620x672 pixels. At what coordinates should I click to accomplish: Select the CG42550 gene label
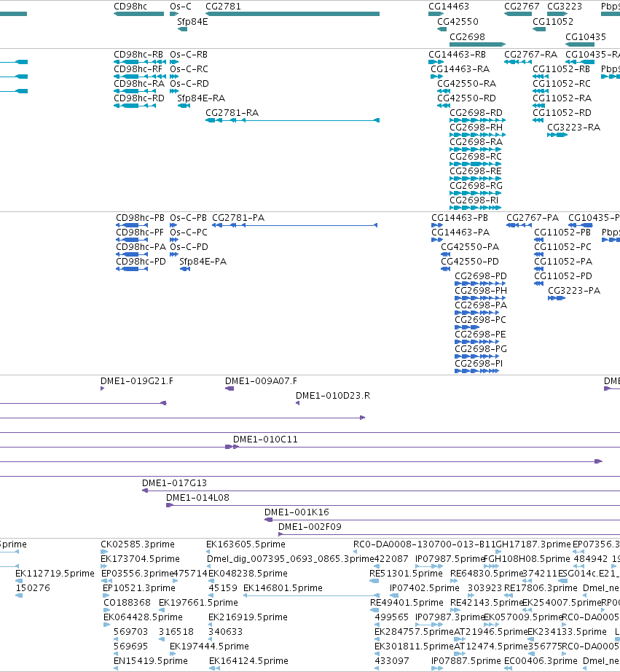tap(458, 22)
